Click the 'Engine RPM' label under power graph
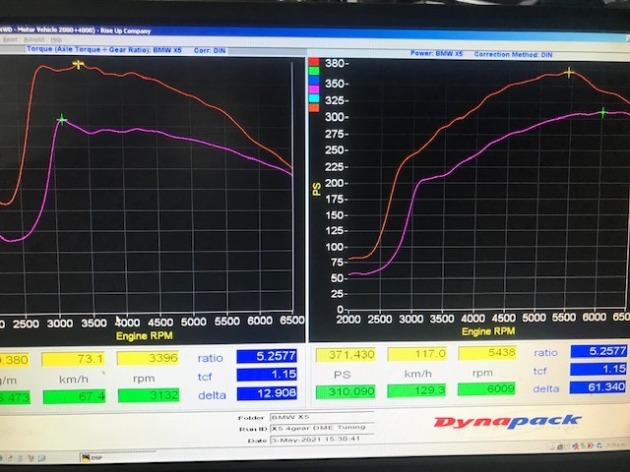The height and width of the screenshot is (472, 630). 488,331
